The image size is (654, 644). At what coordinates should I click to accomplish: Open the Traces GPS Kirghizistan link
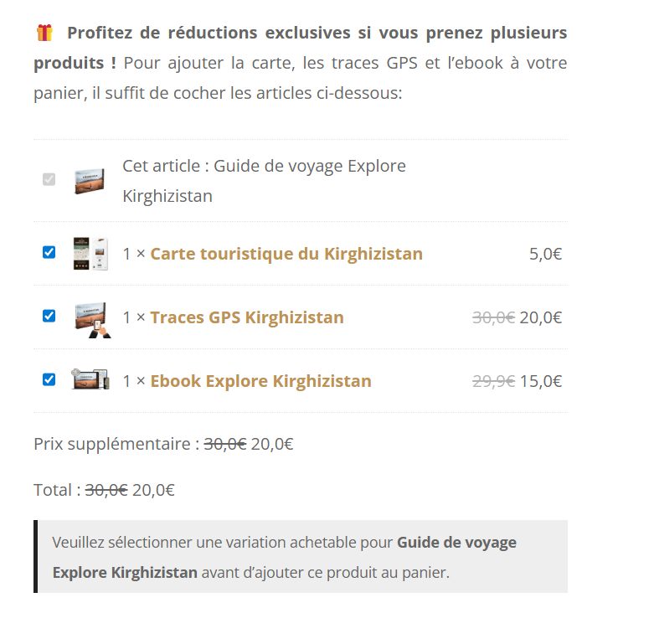click(x=247, y=317)
